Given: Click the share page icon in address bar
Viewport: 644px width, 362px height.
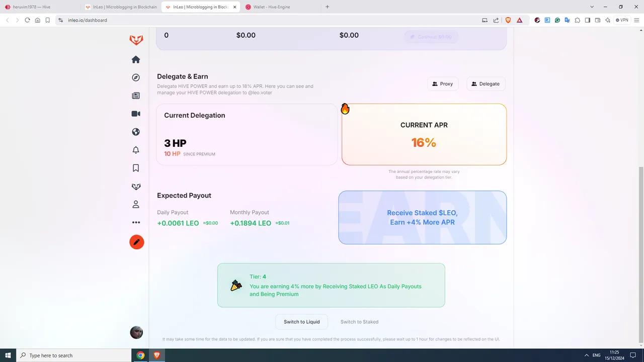Looking at the screenshot, I should click(496, 20).
